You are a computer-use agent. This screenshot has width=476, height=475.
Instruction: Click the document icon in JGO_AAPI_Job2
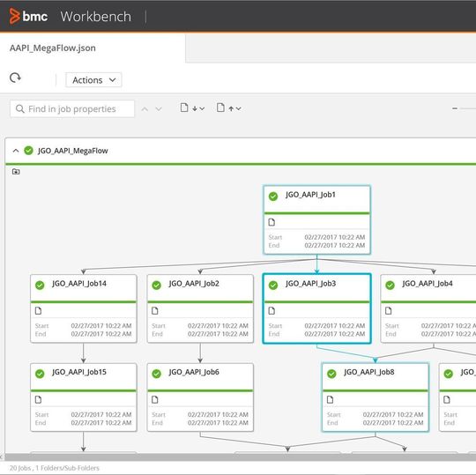point(155,311)
